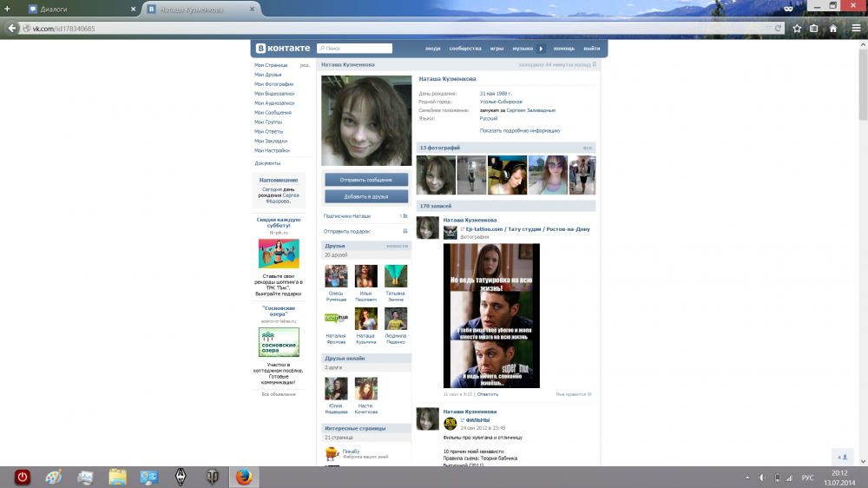This screenshot has width=868, height=488.
Task: Click Отправить подарок link
Action: (346, 231)
